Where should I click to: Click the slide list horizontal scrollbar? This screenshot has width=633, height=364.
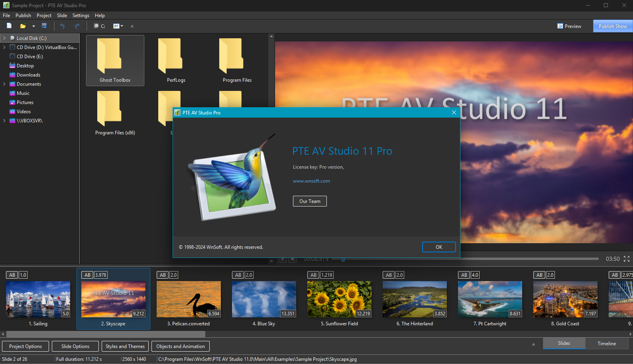tap(106, 334)
